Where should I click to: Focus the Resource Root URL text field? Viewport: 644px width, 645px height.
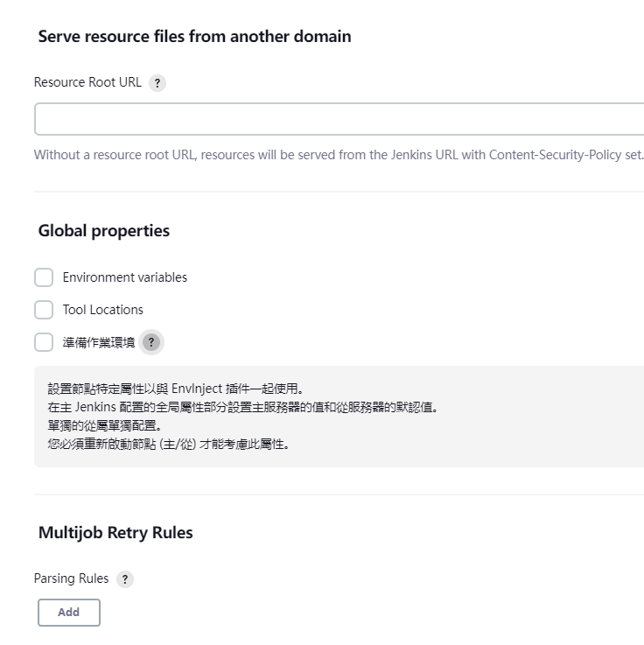click(x=339, y=119)
